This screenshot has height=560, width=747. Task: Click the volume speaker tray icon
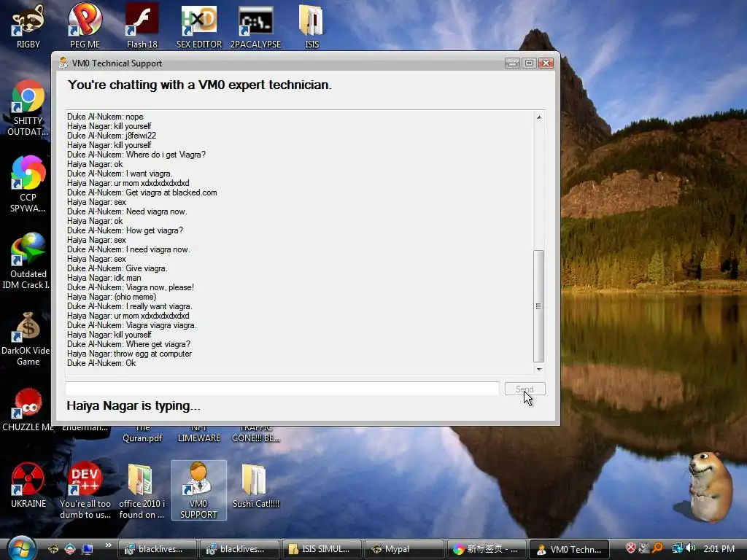pos(691,548)
